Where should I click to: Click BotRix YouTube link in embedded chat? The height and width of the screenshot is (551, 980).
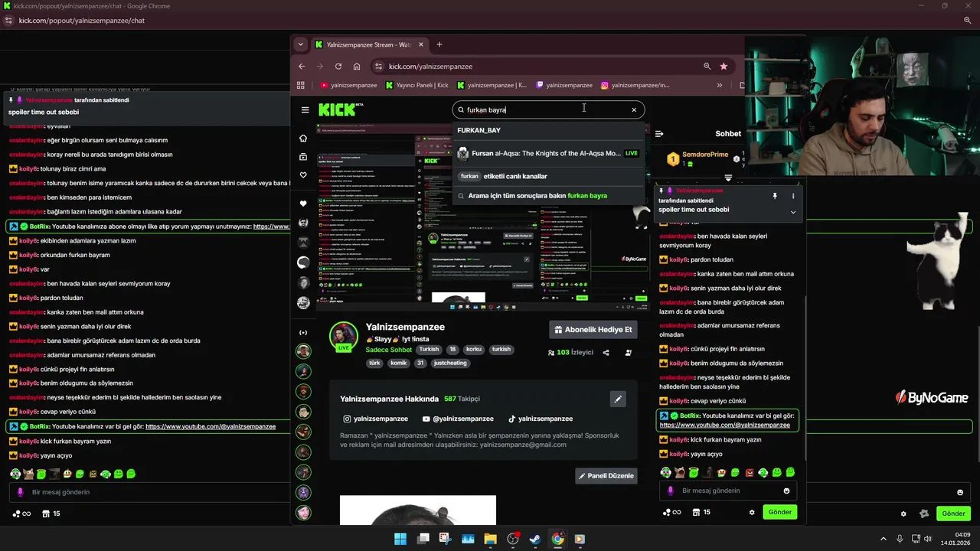click(724, 425)
